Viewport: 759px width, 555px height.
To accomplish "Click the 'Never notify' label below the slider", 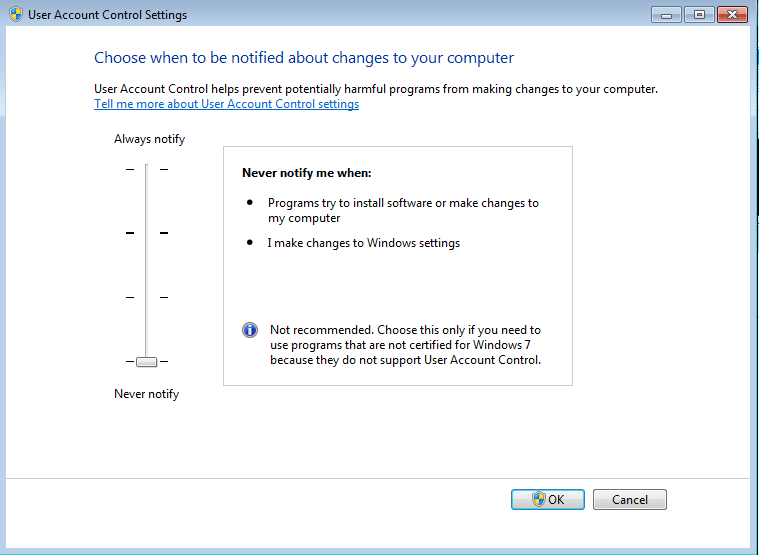I will pos(147,394).
